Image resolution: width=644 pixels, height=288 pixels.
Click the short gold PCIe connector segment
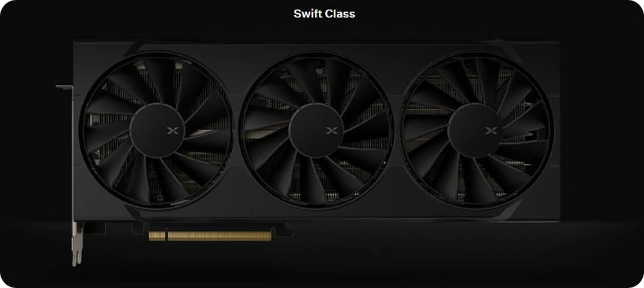(x=157, y=236)
